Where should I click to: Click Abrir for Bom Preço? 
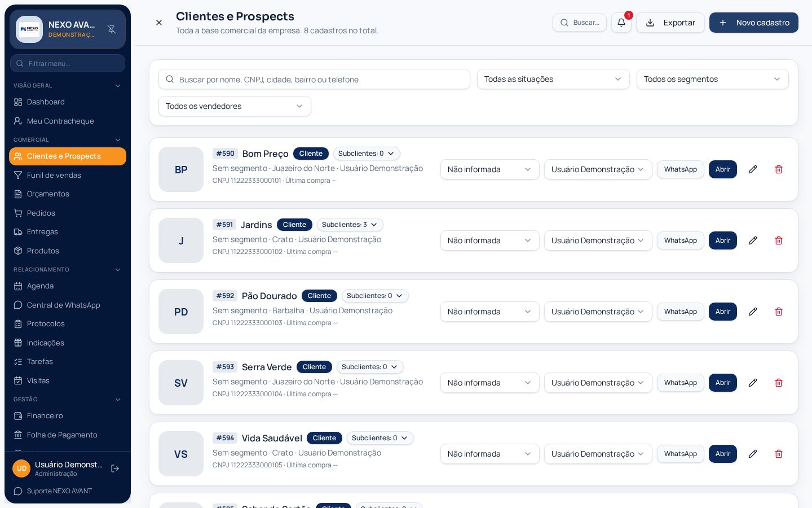(723, 169)
